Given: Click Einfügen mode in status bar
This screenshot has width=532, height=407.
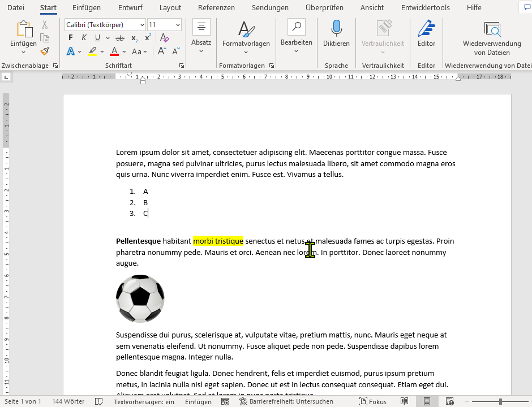Looking at the screenshot, I should 198,402.
